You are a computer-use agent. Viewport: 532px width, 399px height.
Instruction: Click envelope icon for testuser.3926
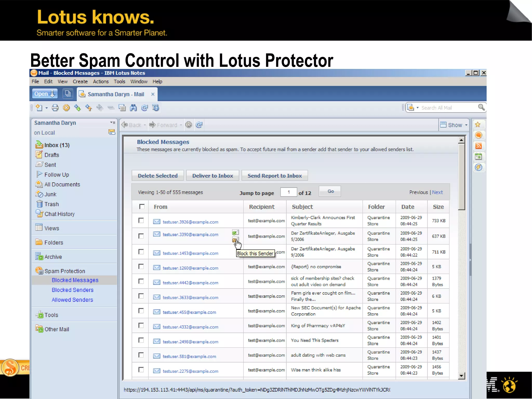coord(157,221)
